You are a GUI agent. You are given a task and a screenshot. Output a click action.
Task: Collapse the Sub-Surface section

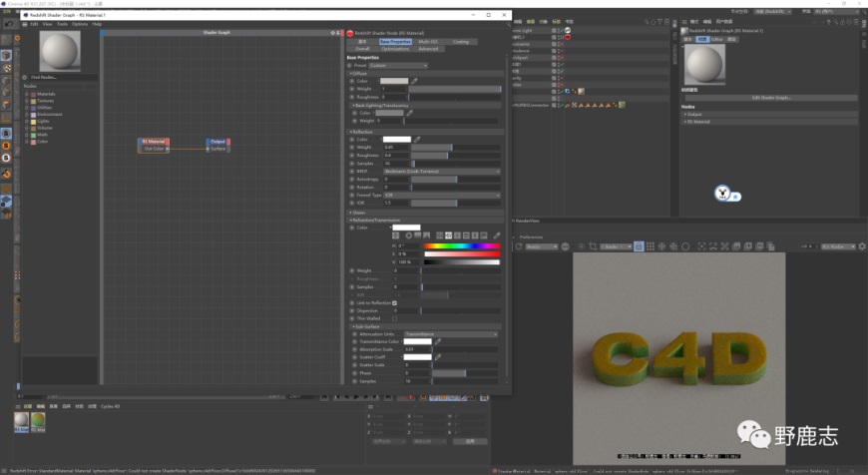click(x=354, y=326)
